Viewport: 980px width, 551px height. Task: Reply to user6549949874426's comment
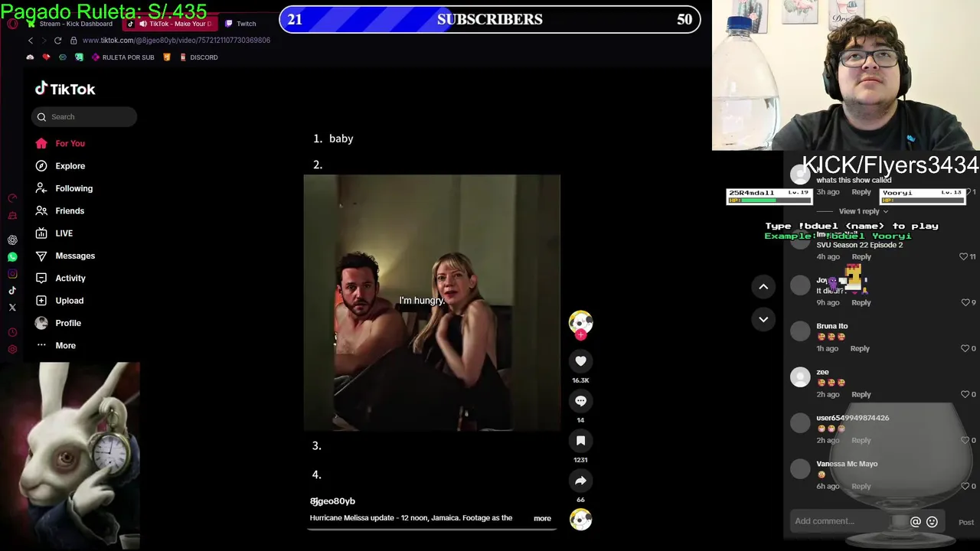click(861, 440)
